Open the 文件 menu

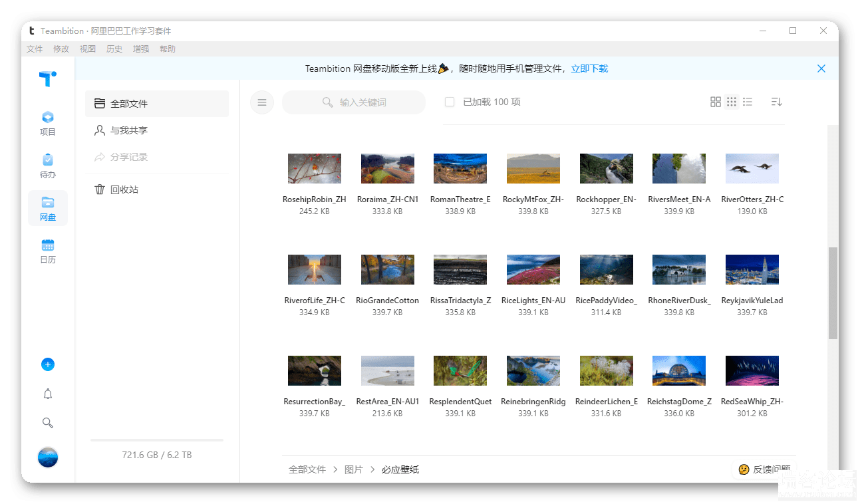(x=35, y=49)
